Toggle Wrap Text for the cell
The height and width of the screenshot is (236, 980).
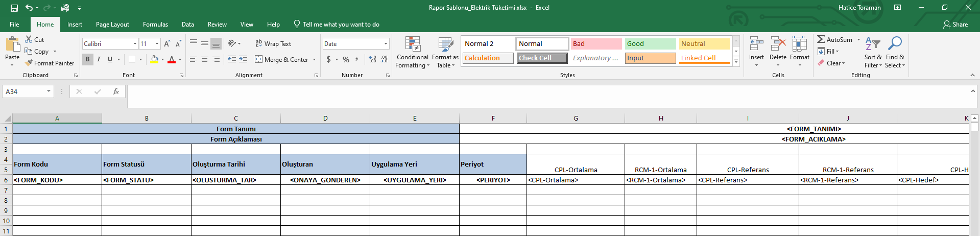tap(273, 44)
